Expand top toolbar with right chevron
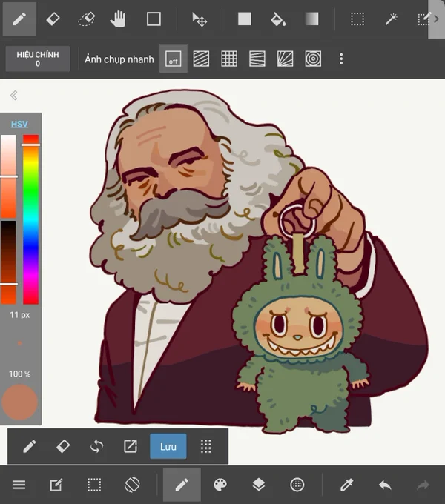This screenshot has width=445, height=504. tap(437, 19)
